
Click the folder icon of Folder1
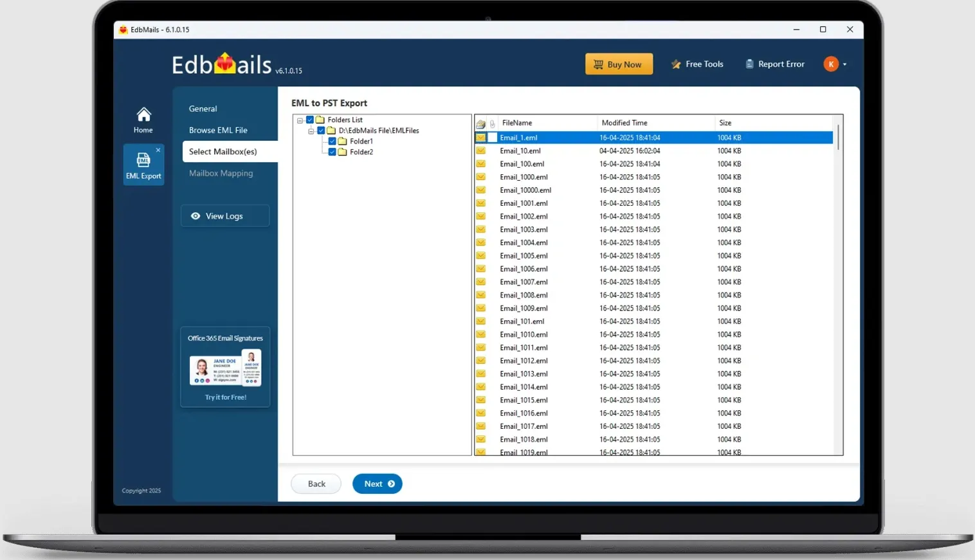coord(343,141)
